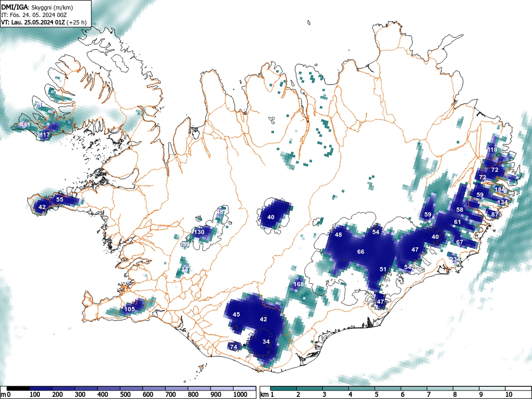Click the '1000' tick on the metre legend
The image size is (532, 399).
(240, 395)
